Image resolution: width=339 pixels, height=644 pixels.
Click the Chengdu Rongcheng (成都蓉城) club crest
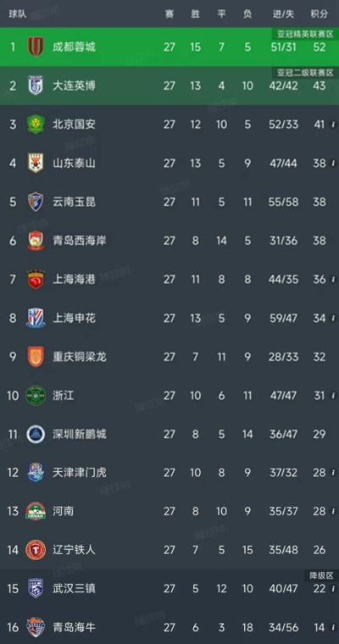click(x=36, y=47)
